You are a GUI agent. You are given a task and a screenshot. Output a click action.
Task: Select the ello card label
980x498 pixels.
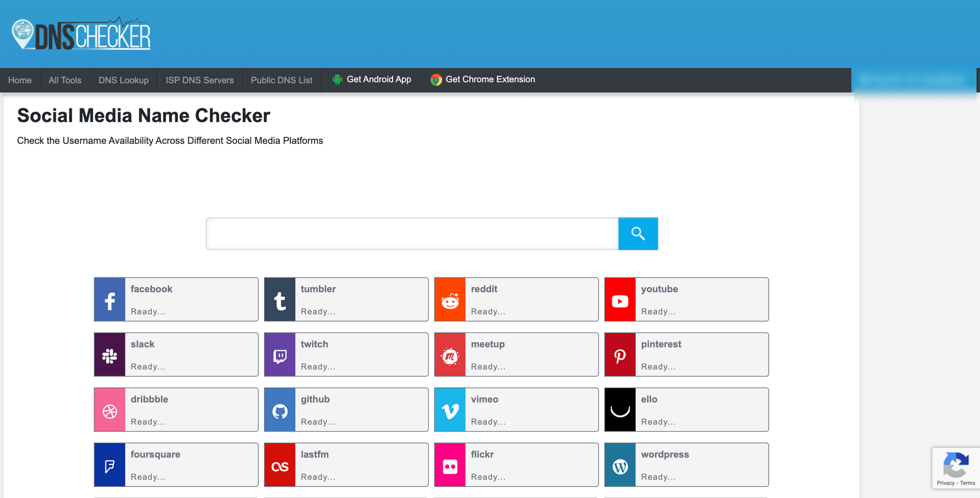[x=649, y=399]
